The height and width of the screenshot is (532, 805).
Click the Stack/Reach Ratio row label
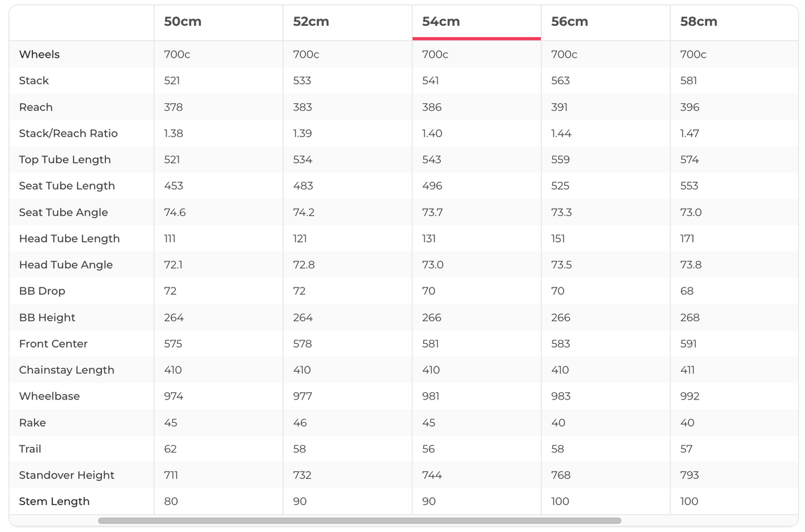(x=68, y=133)
